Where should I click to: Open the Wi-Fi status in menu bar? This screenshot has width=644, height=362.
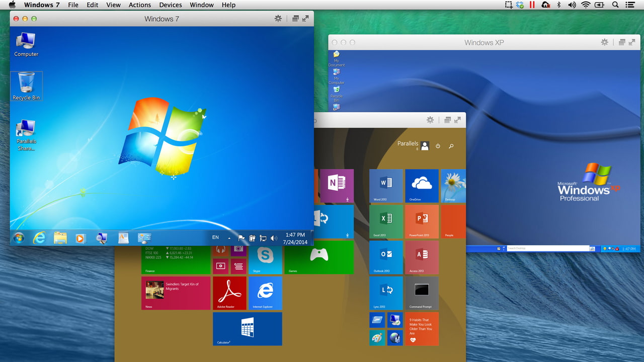tap(586, 5)
